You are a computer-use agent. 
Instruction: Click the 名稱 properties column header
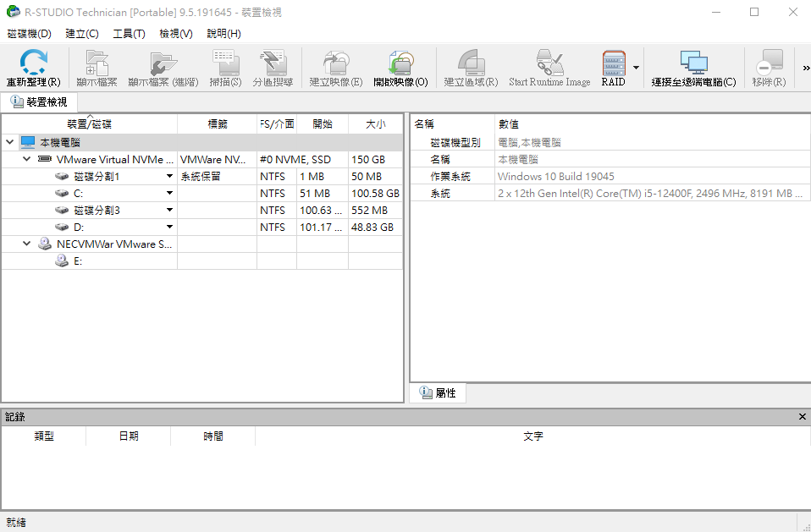453,124
